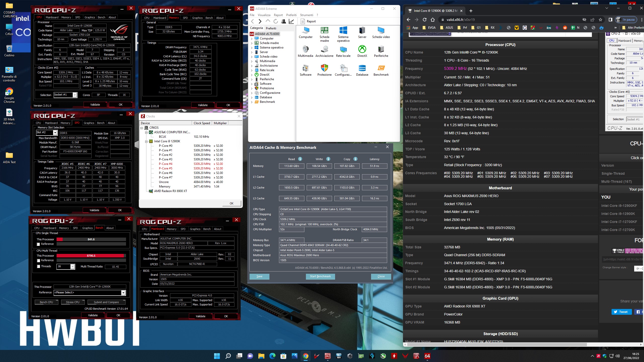Open Scheda madre icon in AIDA64 pane

(324, 34)
